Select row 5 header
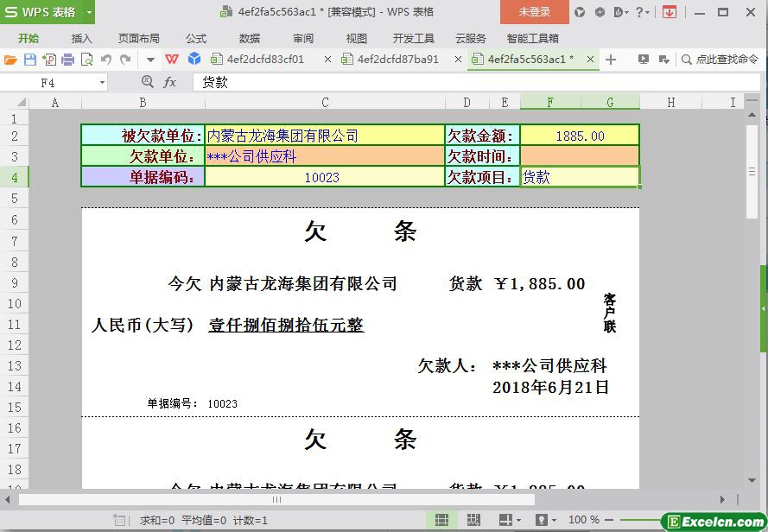 click(14, 199)
